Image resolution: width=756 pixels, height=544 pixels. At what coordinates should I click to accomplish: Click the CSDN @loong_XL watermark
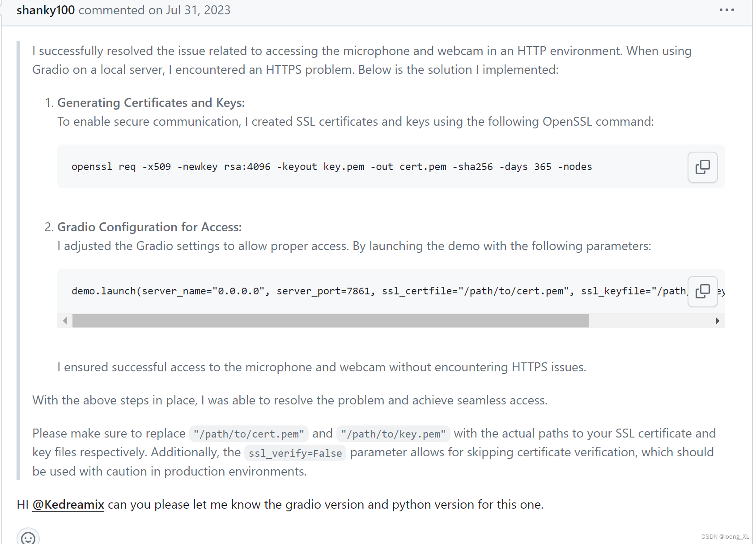[x=725, y=536]
